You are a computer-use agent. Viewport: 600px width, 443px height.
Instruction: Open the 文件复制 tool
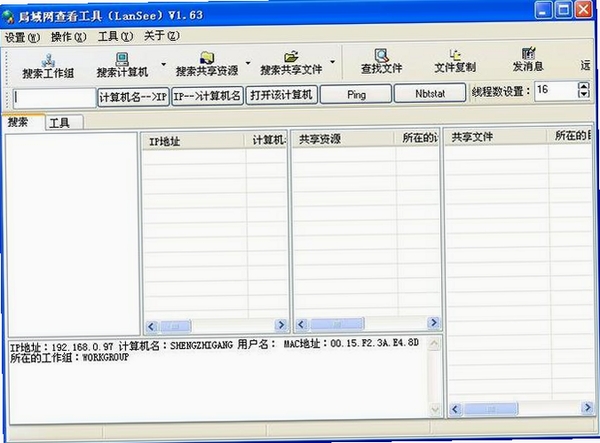point(455,60)
